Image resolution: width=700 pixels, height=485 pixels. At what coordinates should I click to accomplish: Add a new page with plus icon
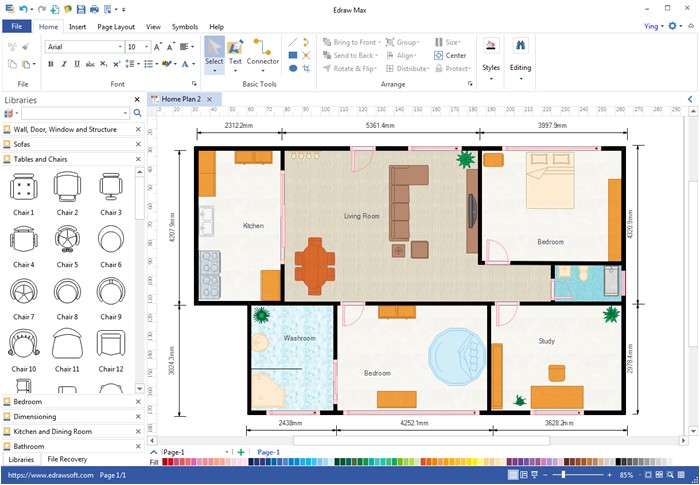click(x=241, y=452)
